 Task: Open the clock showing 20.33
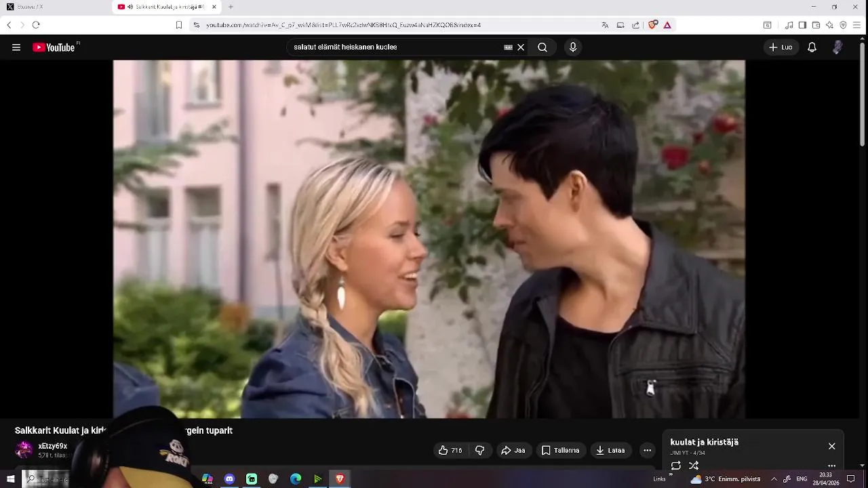coord(825,479)
